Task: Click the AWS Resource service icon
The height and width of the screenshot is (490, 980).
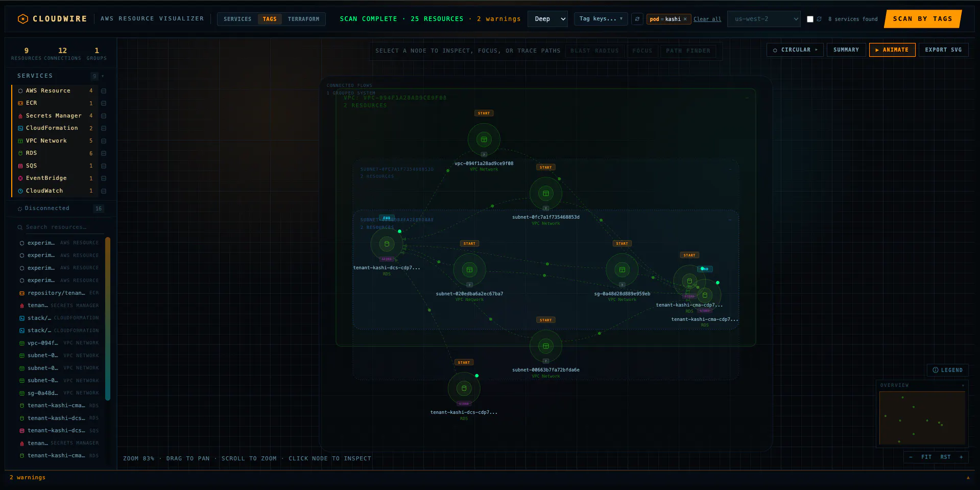Action: point(20,91)
